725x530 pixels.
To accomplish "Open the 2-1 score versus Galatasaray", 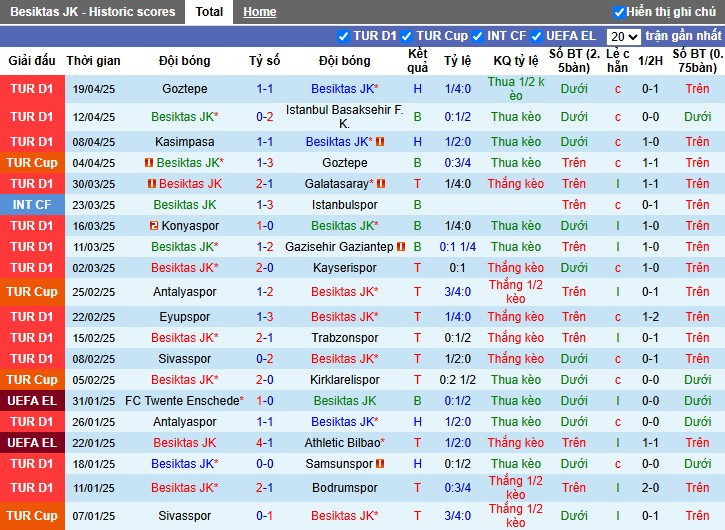I will 264,184.
